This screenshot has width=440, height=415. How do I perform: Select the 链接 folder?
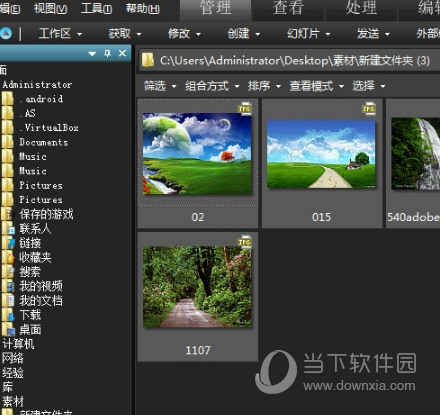(x=30, y=243)
